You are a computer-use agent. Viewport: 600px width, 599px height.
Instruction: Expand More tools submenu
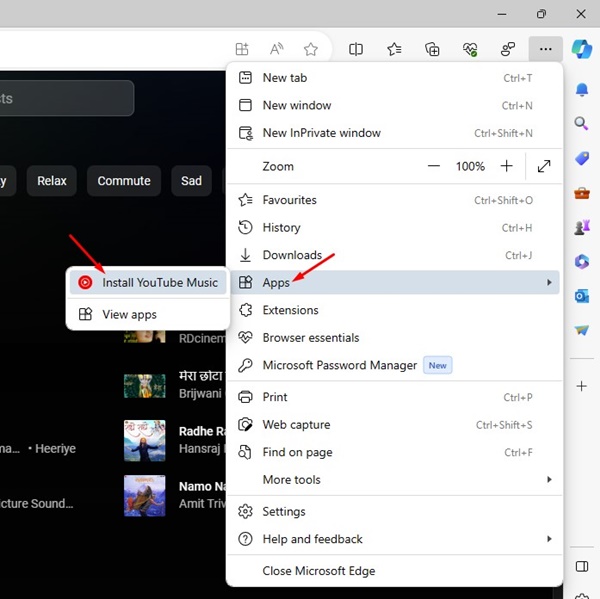pyautogui.click(x=395, y=480)
